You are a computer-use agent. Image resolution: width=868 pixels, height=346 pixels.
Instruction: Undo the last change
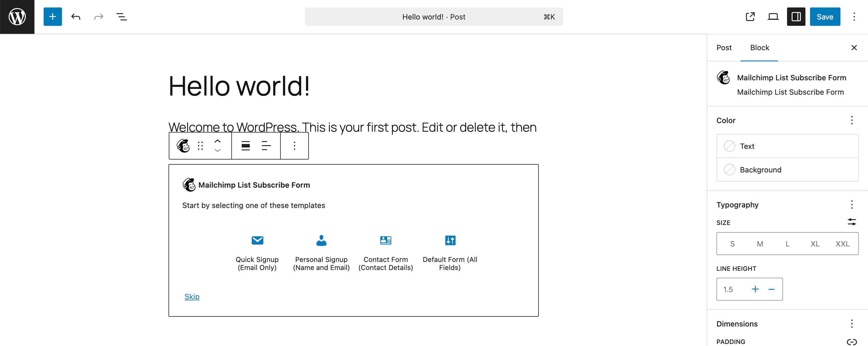[76, 17]
